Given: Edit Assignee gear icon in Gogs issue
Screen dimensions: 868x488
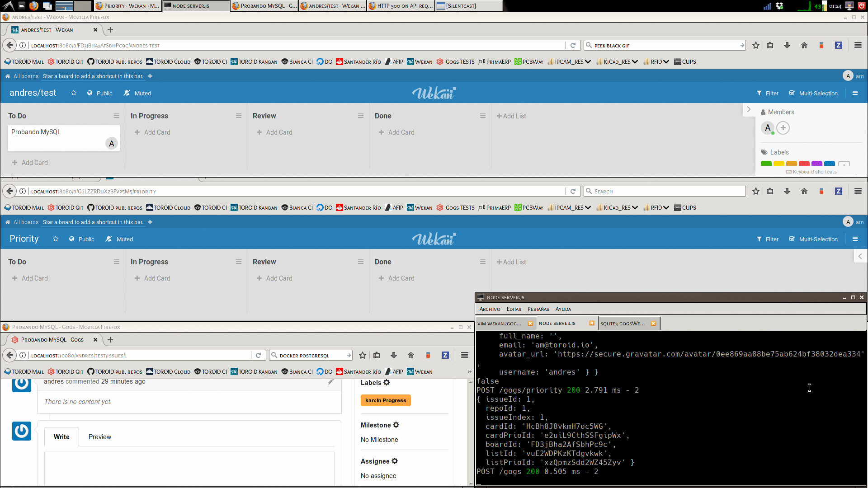Looking at the screenshot, I should 395,461.
